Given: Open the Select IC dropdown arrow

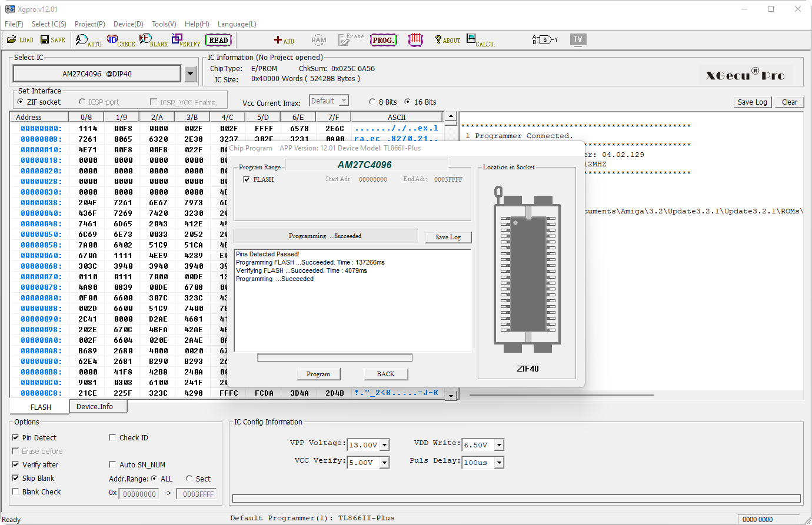Looking at the screenshot, I should pos(190,74).
